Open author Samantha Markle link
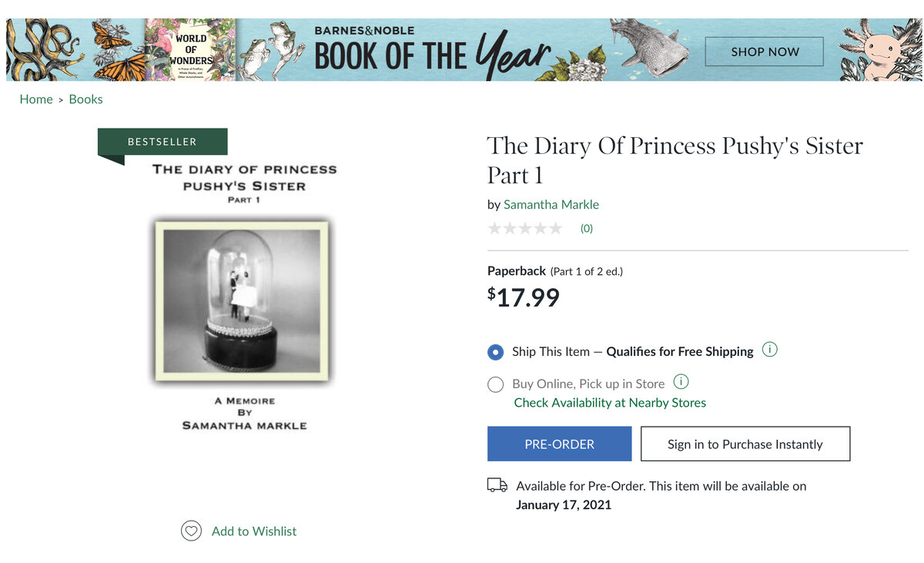The height and width of the screenshot is (563, 924). pos(551,204)
